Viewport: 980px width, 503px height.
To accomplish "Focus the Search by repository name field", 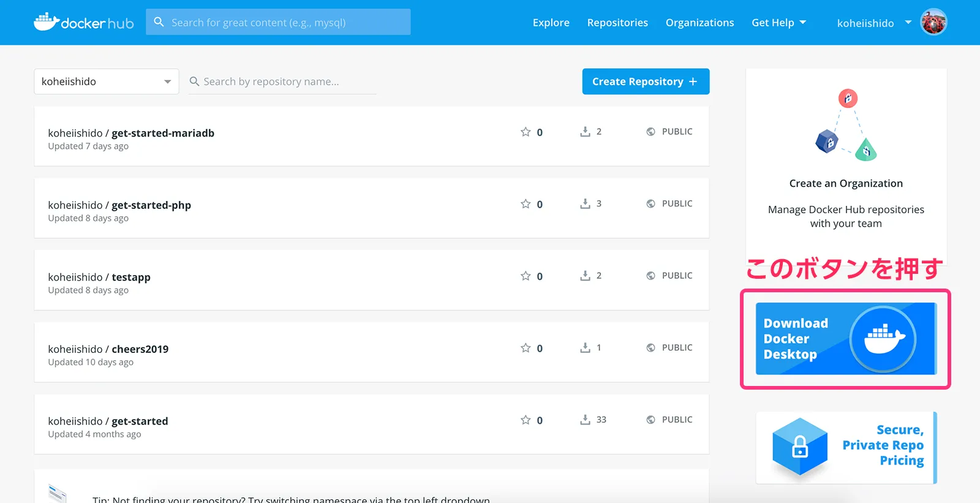I will (282, 81).
